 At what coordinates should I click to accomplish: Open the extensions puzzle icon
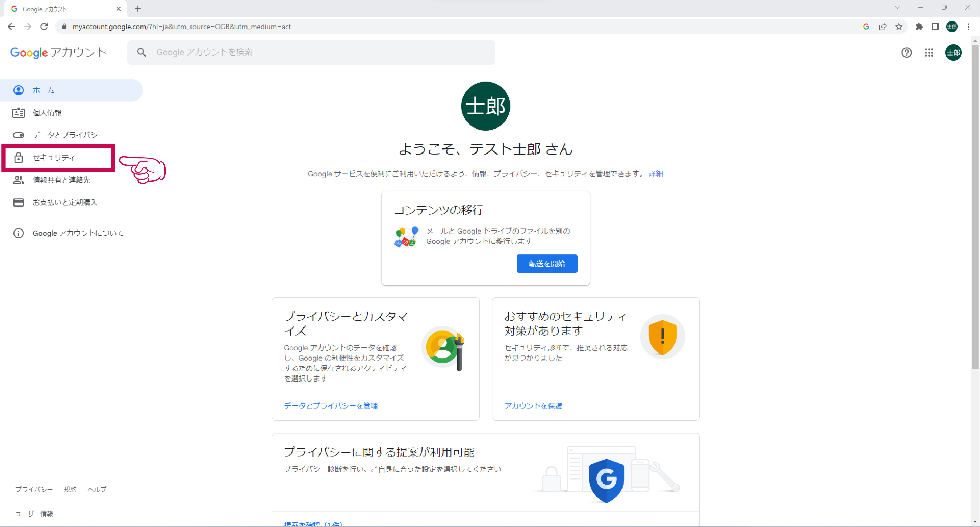[x=919, y=27]
